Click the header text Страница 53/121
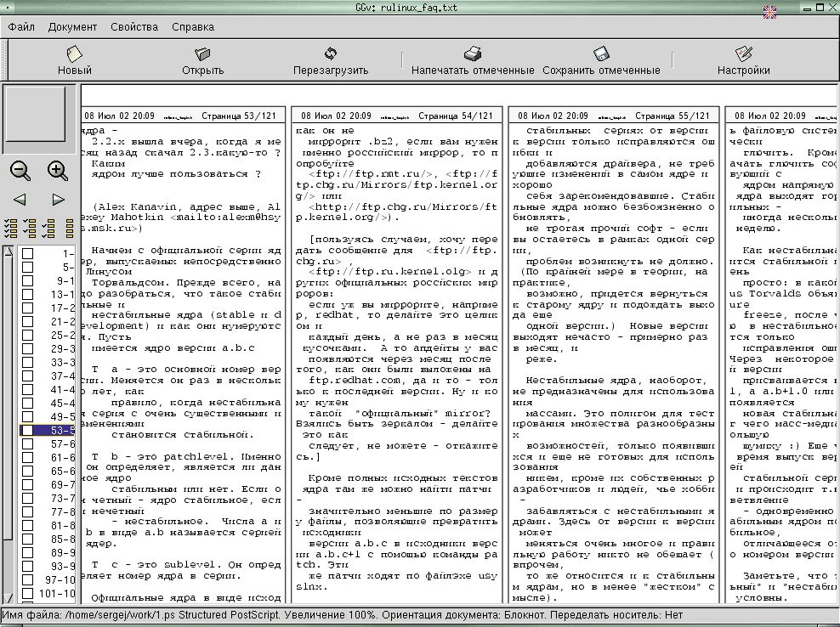This screenshot has width=840, height=627. [239, 116]
